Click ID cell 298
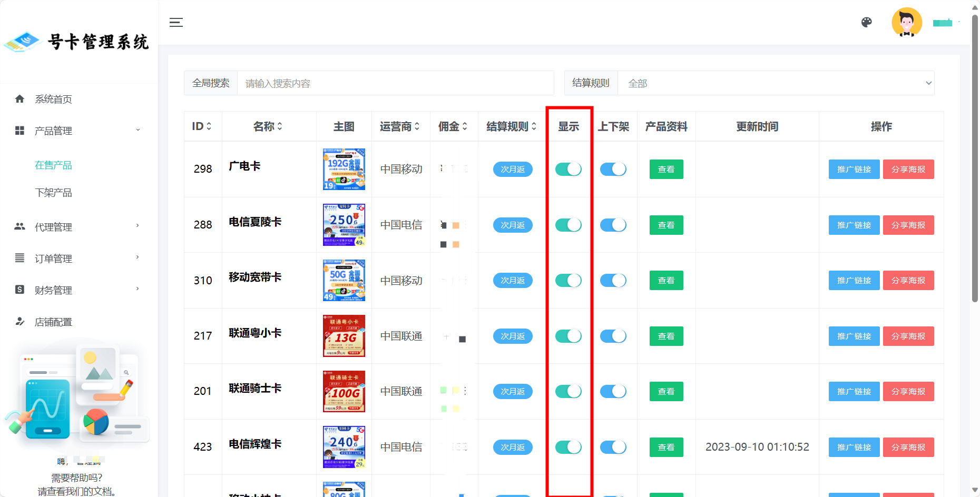Screen dimensions: 980x497 point(203,169)
